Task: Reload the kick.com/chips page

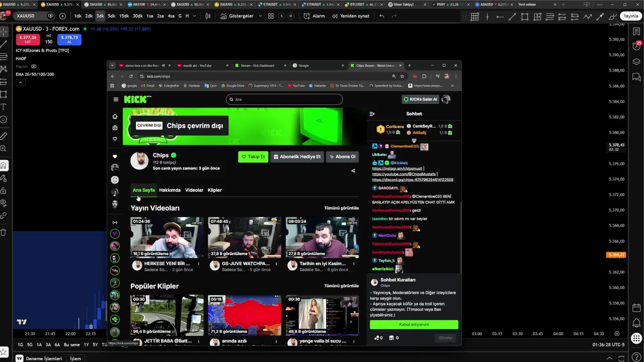Action: tap(131, 76)
